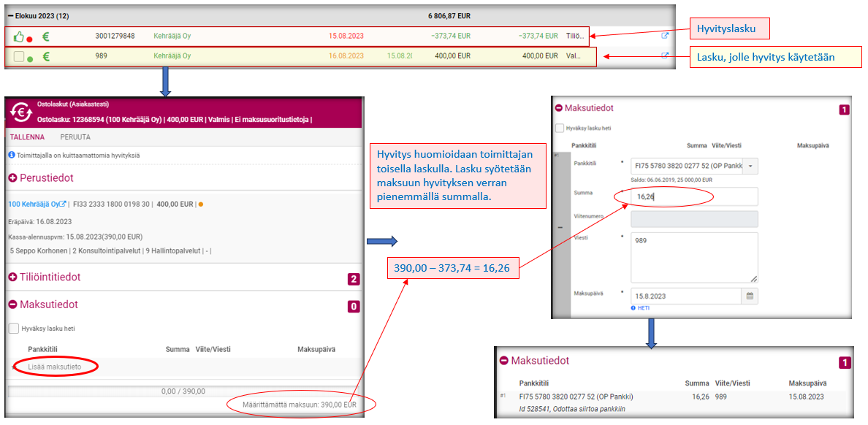Viewport: 868px width, 425px height.
Task: Tick the checkbox on invoice 989 row
Action: point(18,56)
